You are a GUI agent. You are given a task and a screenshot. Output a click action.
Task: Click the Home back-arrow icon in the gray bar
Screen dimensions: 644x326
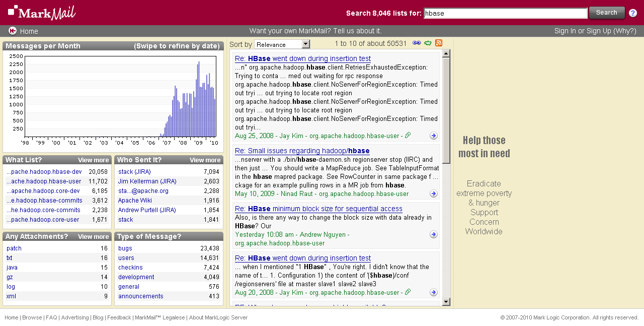(13, 31)
